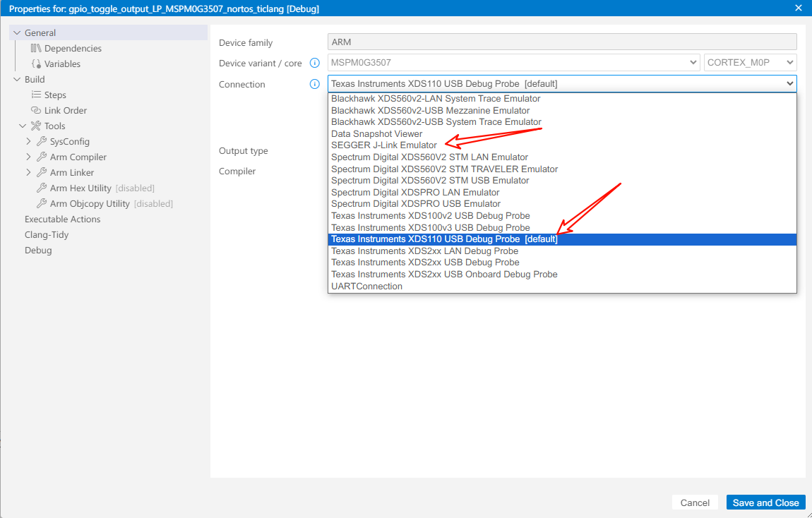Open the MSPM0G3507 device variant dropdown
Image resolution: width=812 pixels, height=518 pixels.
coord(514,63)
